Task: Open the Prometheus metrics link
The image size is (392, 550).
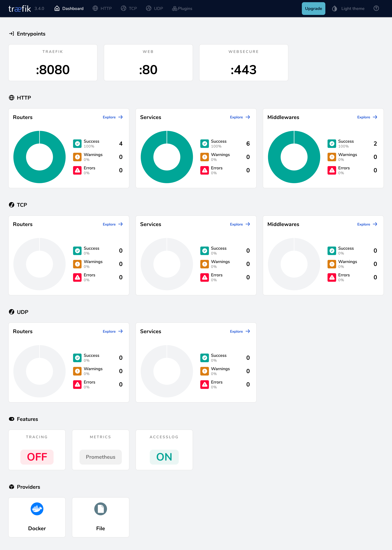Action: (x=100, y=457)
